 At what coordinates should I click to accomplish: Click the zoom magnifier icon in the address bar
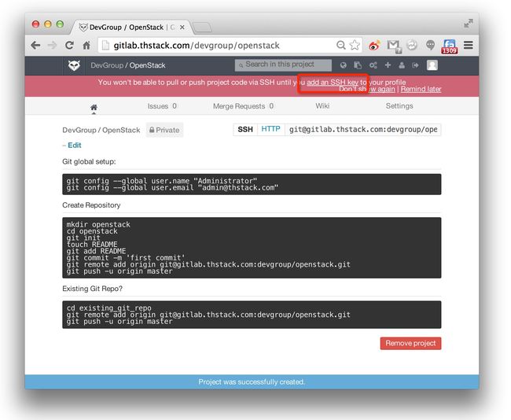pos(341,45)
